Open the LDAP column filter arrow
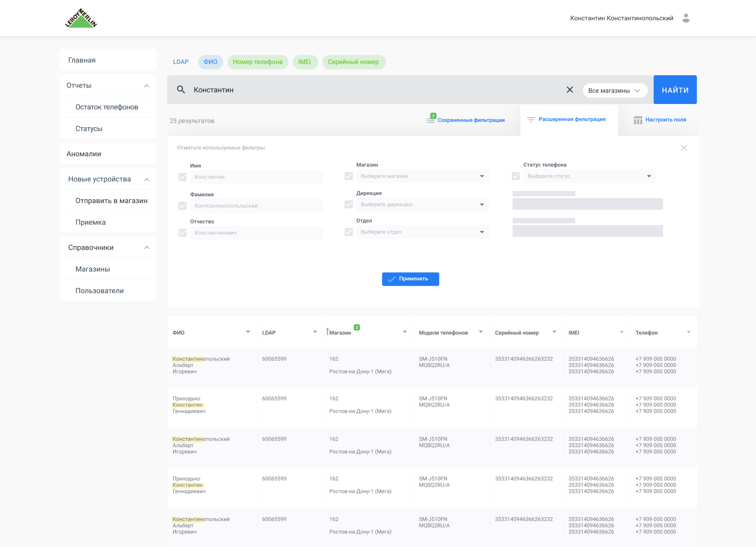Screen dimensions: 756x547 [x=315, y=332]
